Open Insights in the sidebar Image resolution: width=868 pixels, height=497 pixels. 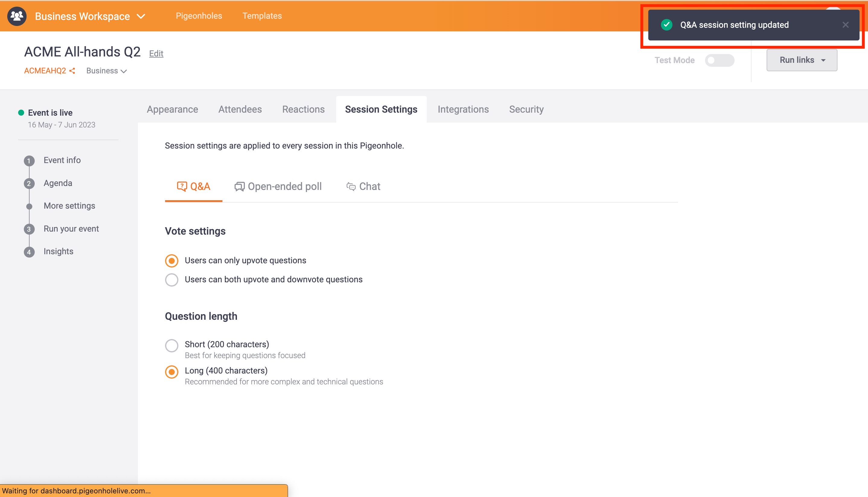pos(58,251)
